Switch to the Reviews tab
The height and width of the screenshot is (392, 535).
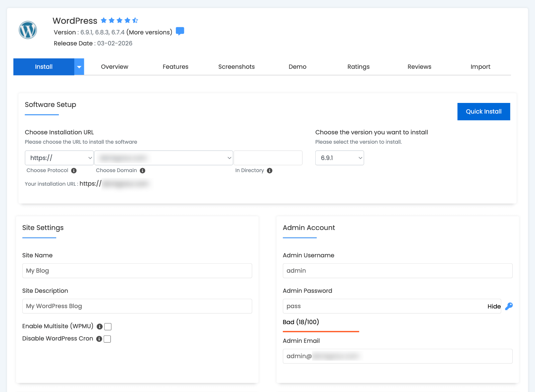point(419,67)
